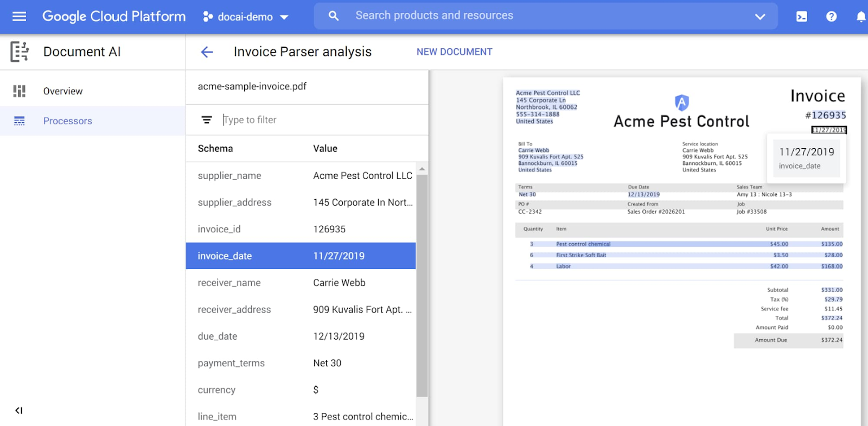This screenshot has height=426, width=868.
Task: Select the invoice_id row
Action: (x=301, y=229)
